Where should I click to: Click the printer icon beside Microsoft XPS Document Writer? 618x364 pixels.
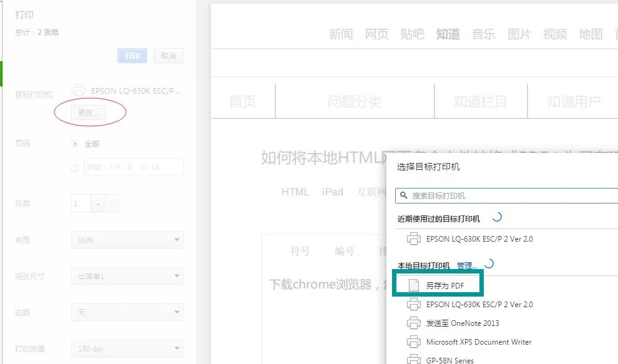click(x=414, y=342)
